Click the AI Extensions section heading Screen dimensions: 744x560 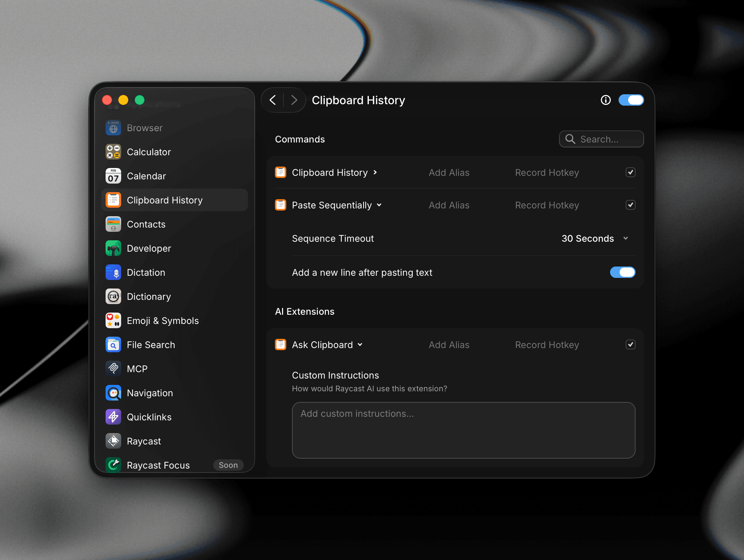pos(305,312)
